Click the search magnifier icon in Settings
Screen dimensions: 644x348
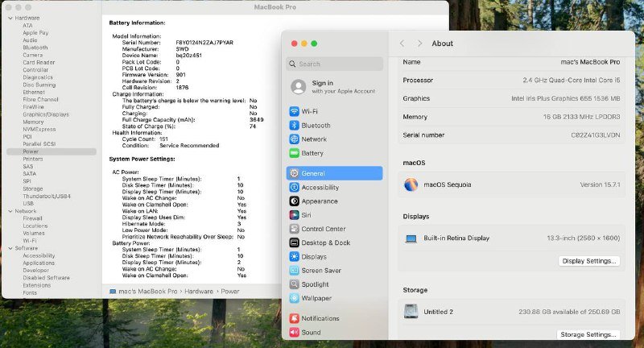[292, 64]
